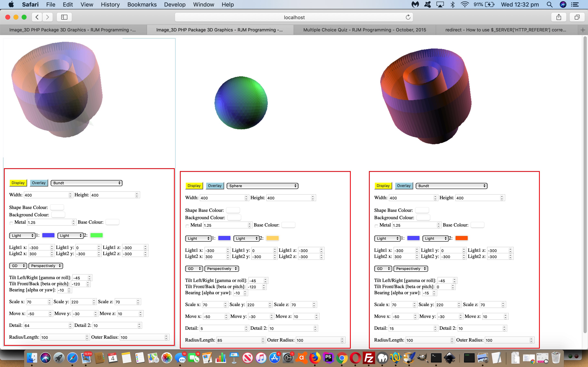Open the left panel Bundt shape dropdown
The width and height of the screenshot is (588, 367).
pyautogui.click(x=87, y=183)
